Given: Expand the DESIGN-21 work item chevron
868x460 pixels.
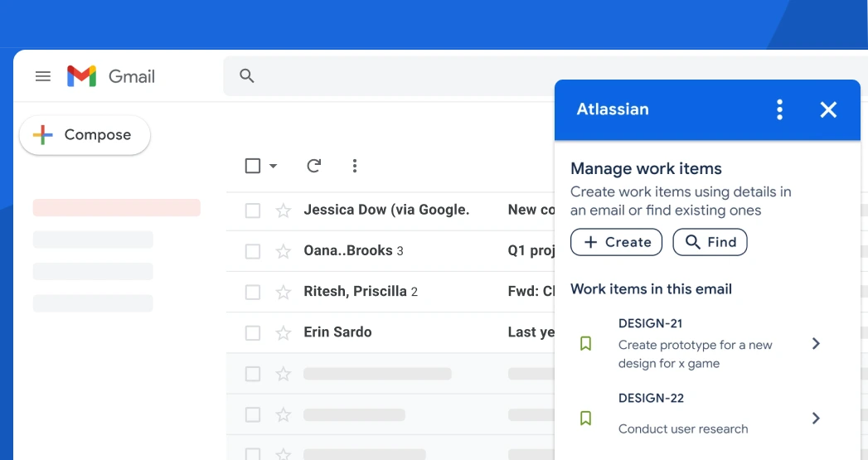Looking at the screenshot, I should 816,343.
